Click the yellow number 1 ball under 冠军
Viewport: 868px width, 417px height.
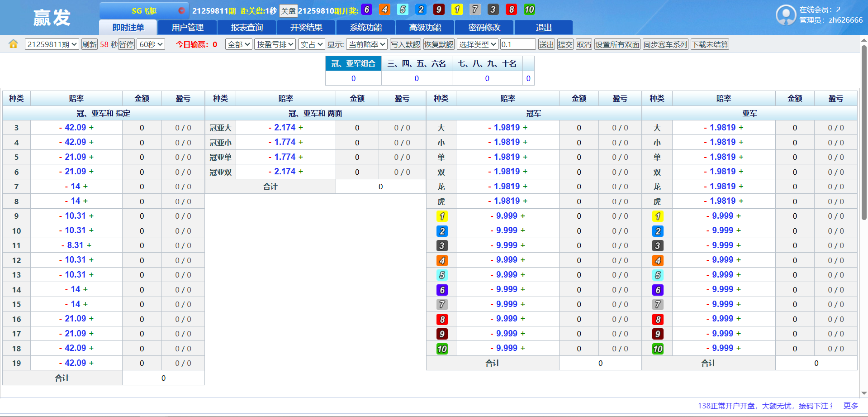(x=441, y=216)
